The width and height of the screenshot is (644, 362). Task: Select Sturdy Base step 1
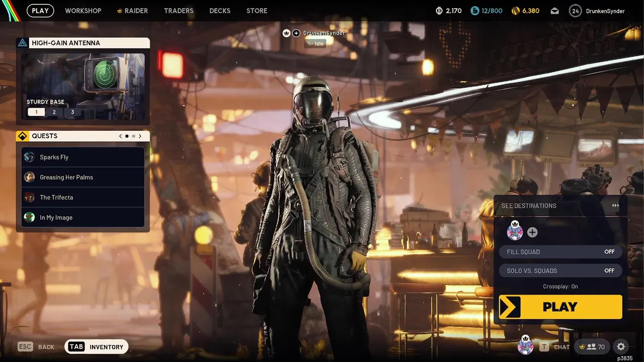tap(36, 112)
